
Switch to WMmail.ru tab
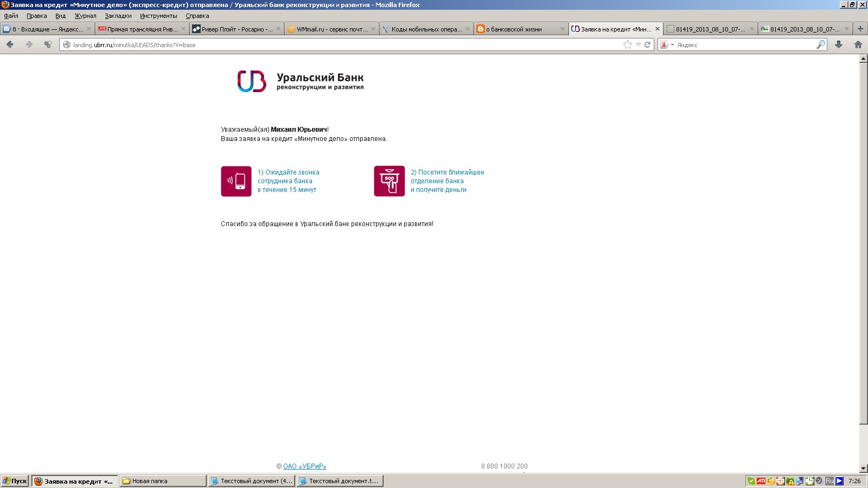tap(331, 29)
